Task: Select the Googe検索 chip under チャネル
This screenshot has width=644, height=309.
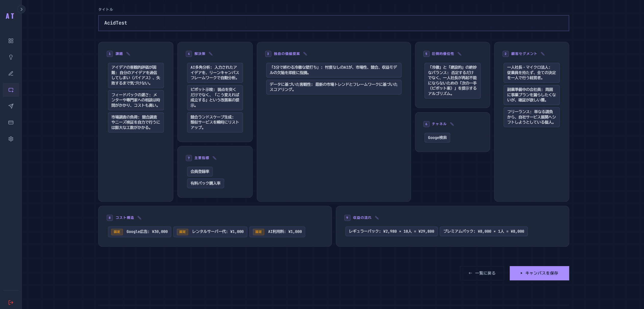Action: 437,138
